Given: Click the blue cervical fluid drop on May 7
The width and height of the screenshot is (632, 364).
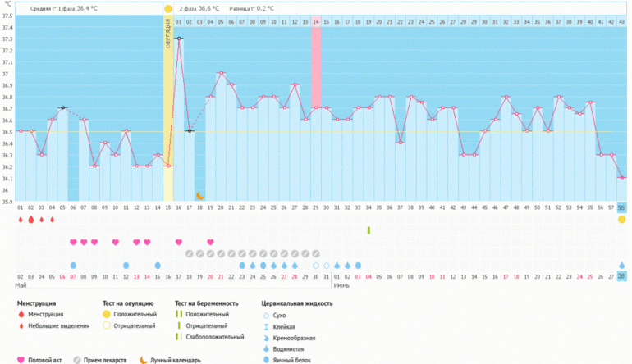Looking at the screenshot, I should point(73,266).
